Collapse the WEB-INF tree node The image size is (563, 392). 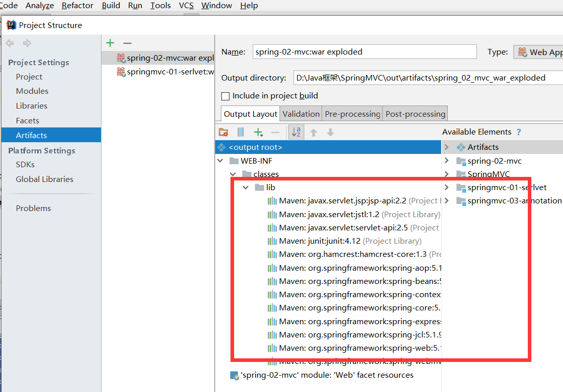(x=220, y=160)
